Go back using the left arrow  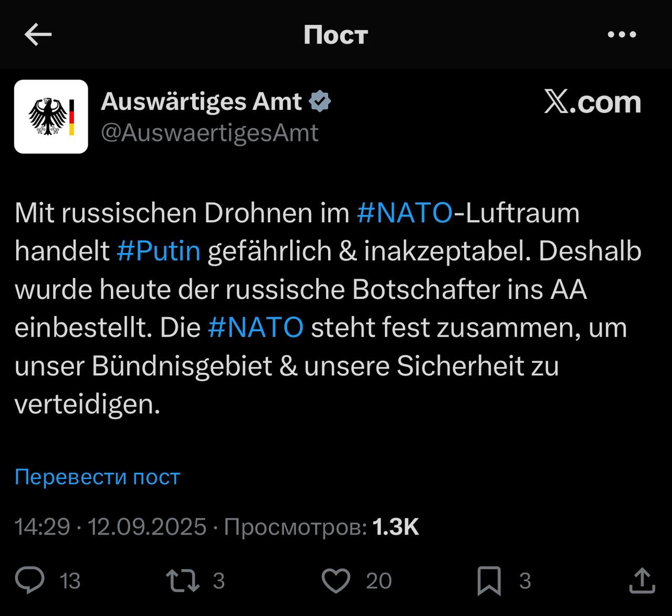pos(38,35)
